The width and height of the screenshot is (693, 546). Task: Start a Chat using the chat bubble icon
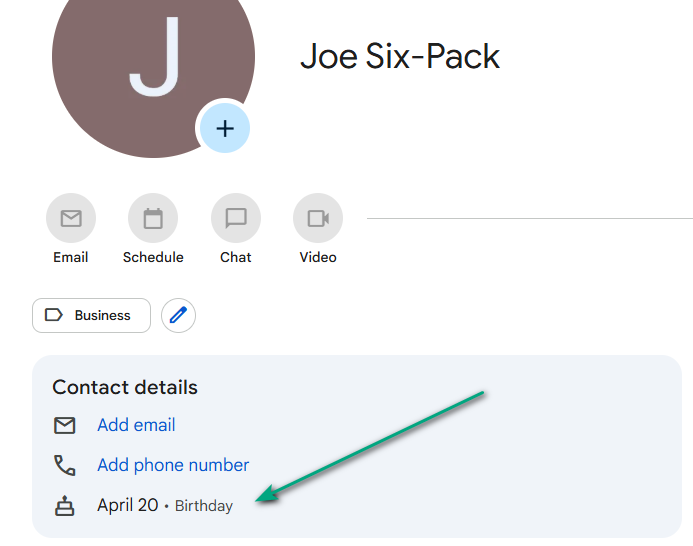[x=236, y=218]
